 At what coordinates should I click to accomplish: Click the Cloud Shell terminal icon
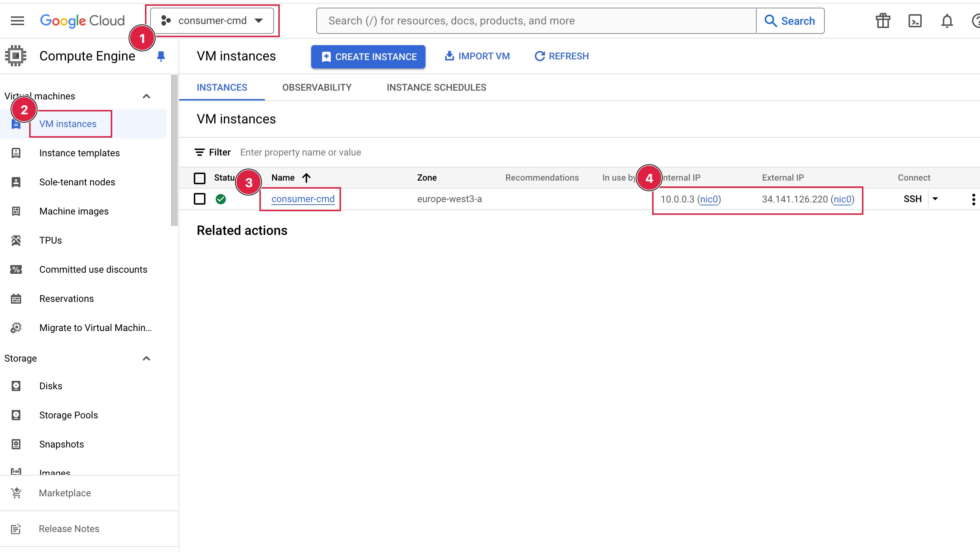point(914,20)
